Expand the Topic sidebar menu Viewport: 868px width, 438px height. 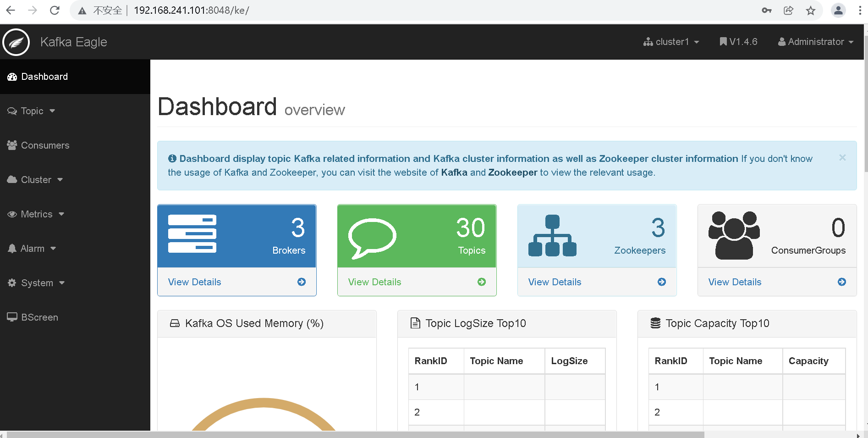(75, 111)
